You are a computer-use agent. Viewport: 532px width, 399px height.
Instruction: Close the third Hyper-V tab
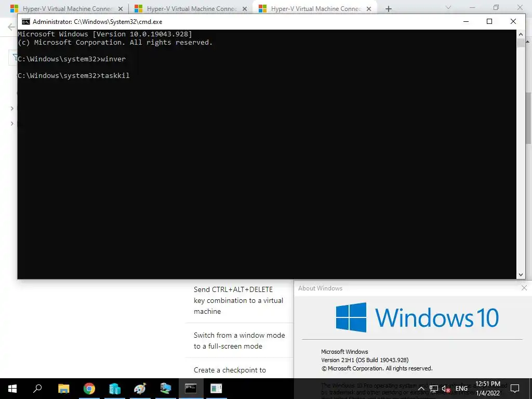(x=369, y=9)
